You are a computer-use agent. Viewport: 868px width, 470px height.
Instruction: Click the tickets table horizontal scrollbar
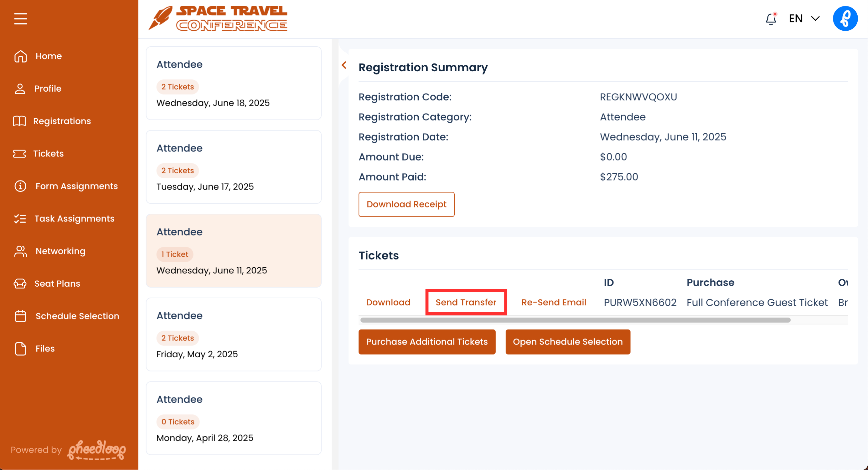575,320
